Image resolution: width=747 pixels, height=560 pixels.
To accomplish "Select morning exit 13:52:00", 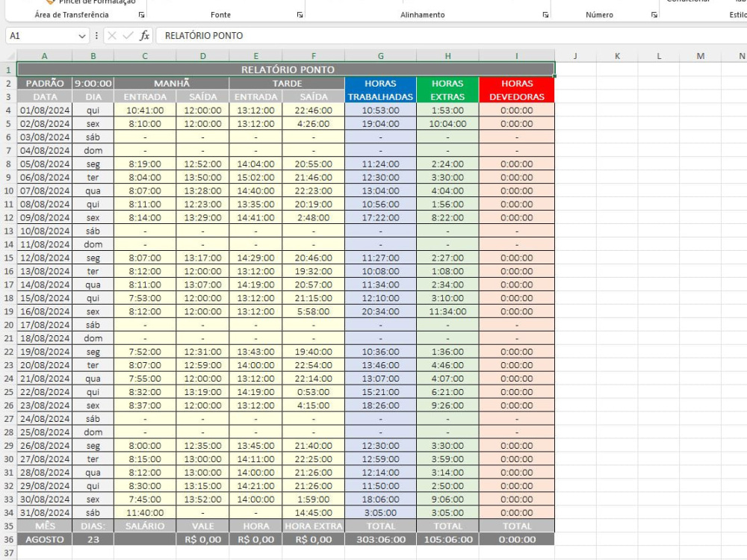I will tap(202, 499).
